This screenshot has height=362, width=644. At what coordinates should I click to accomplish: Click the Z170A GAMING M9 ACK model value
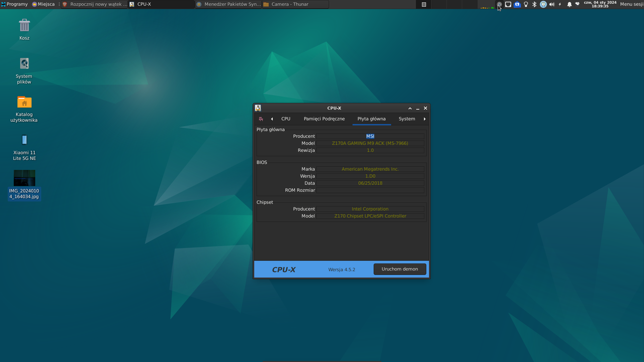[370, 143]
